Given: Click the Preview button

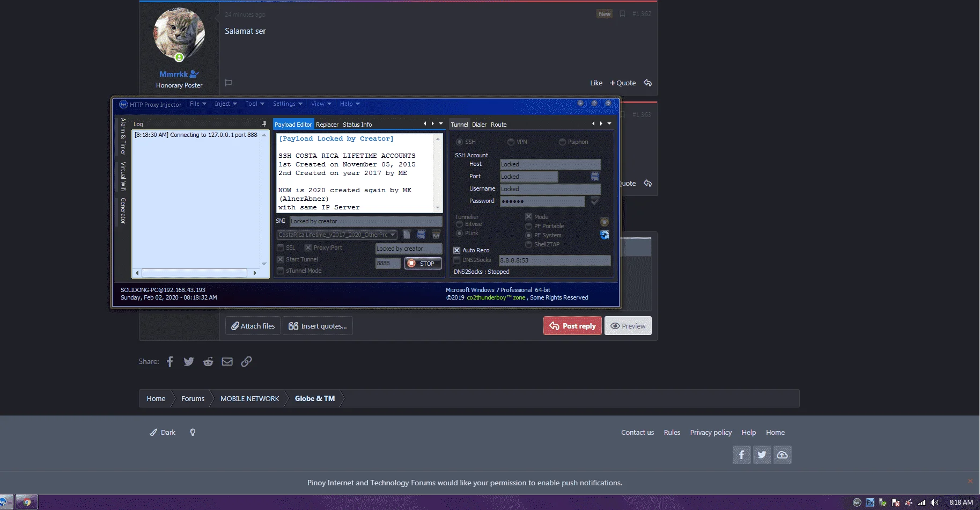Looking at the screenshot, I should 628,326.
